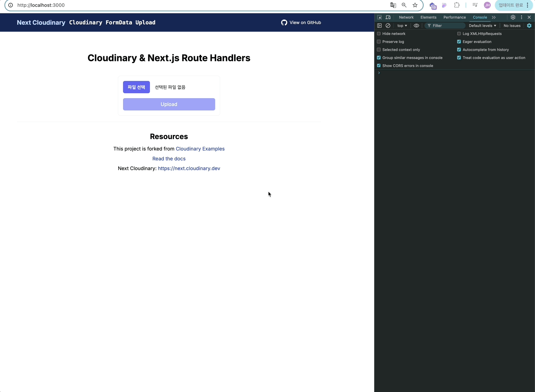Image resolution: width=535 pixels, height=392 pixels.
Task: Select the Console tab
Action: pyautogui.click(x=480, y=17)
